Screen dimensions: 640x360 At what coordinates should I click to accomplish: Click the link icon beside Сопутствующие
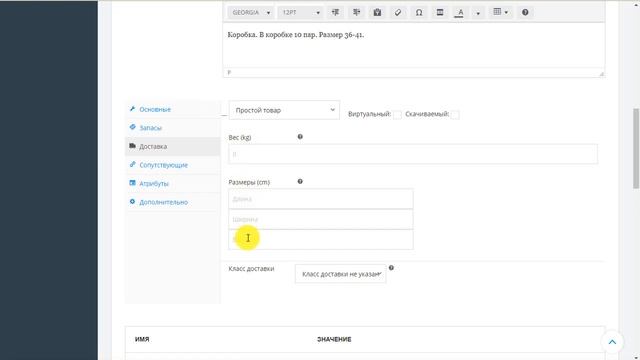(x=132, y=164)
